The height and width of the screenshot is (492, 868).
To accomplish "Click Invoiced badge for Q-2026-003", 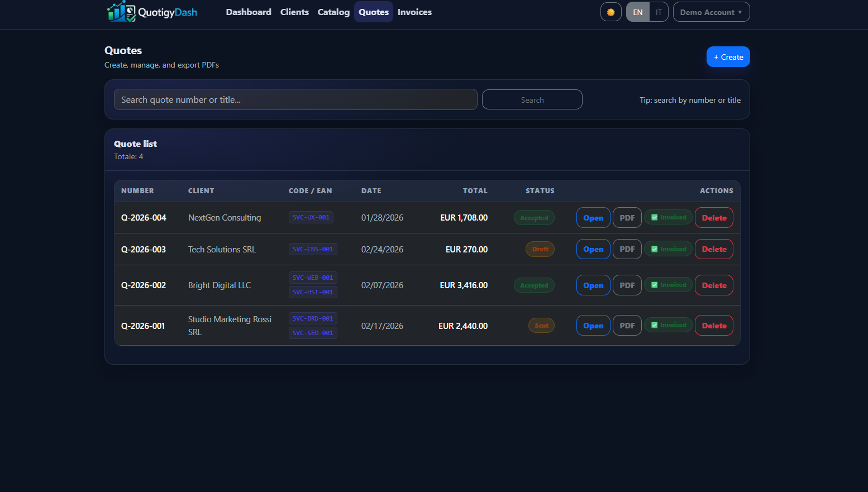I will [668, 249].
